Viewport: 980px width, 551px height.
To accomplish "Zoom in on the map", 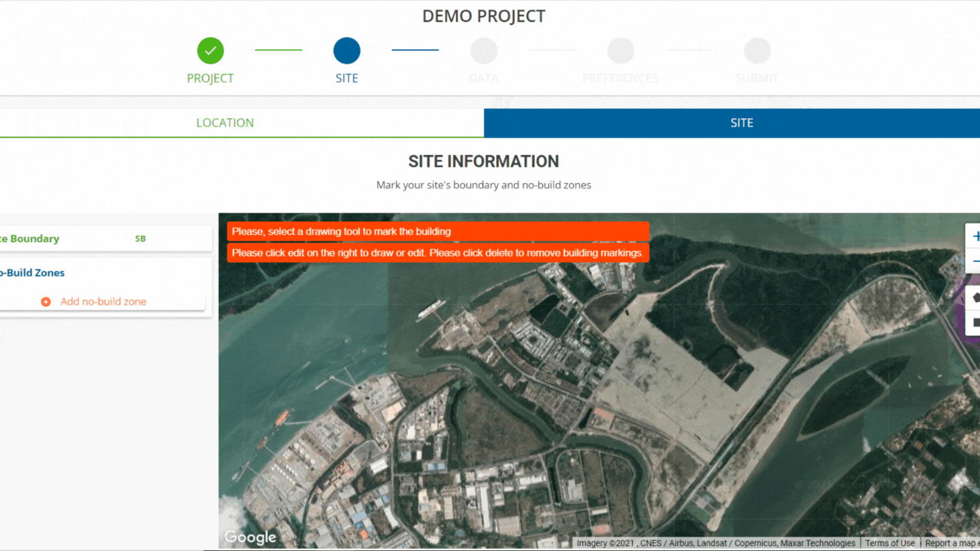I will tap(975, 237).
